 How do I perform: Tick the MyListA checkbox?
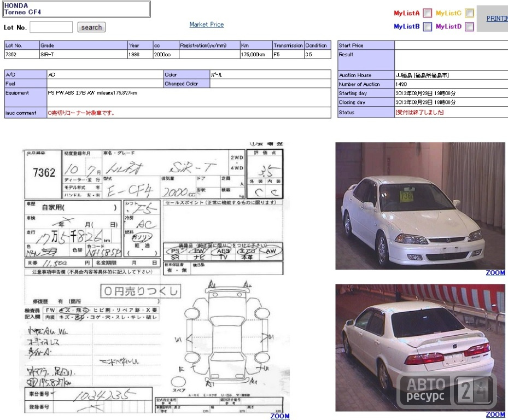428,13
